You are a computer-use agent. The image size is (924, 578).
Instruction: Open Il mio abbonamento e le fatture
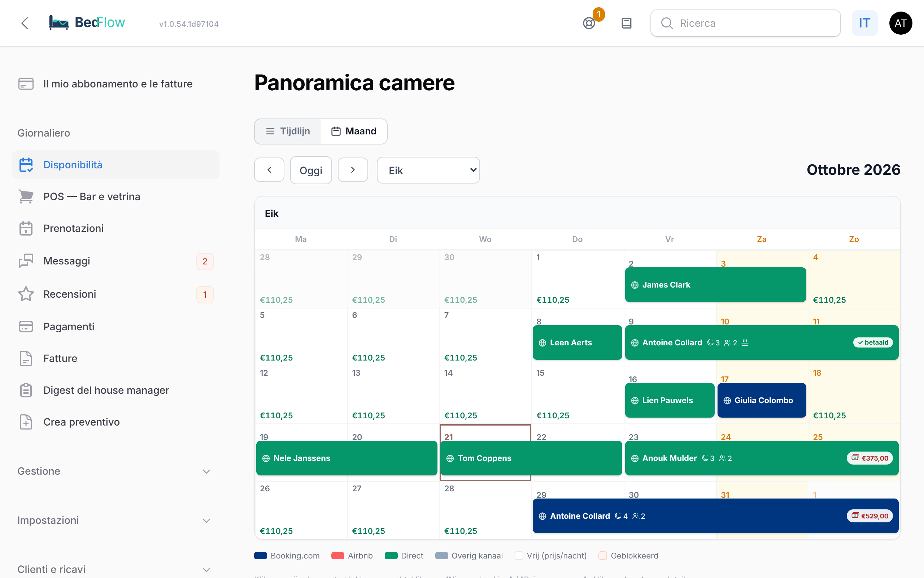pos(115,84)
